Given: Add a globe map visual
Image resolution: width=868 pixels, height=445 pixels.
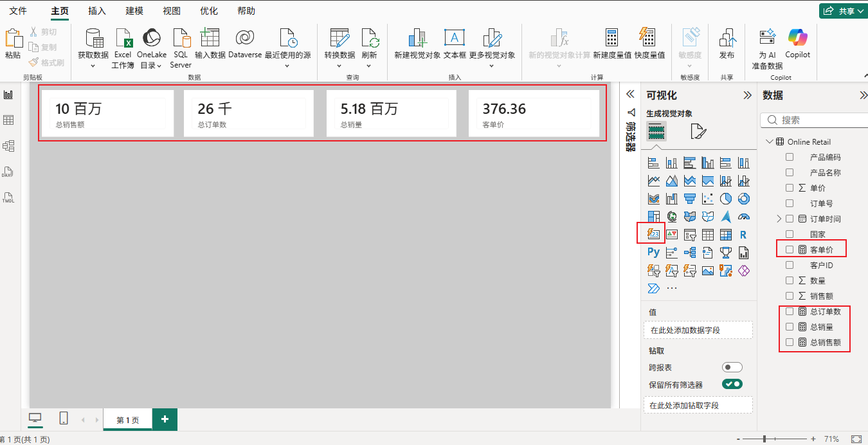Looking at the screenshot, I should coord(672,217).
